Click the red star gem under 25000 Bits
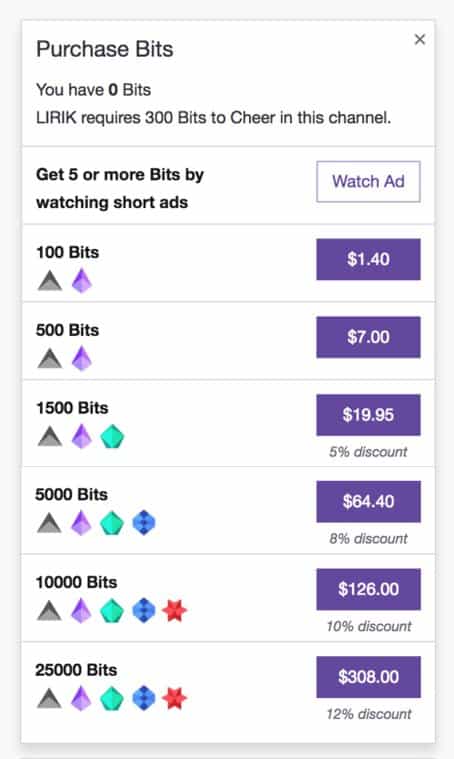 click(174, 698)
